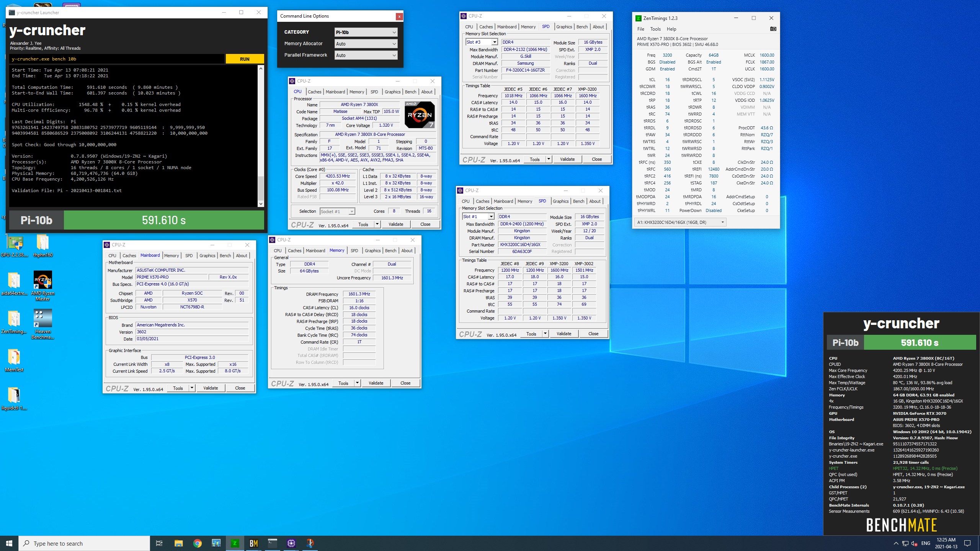Image resolution: width=980 pixels, height=551 pixels.
Task: Click green Pi-10b result bar in launcher
Action: (164, 220)
